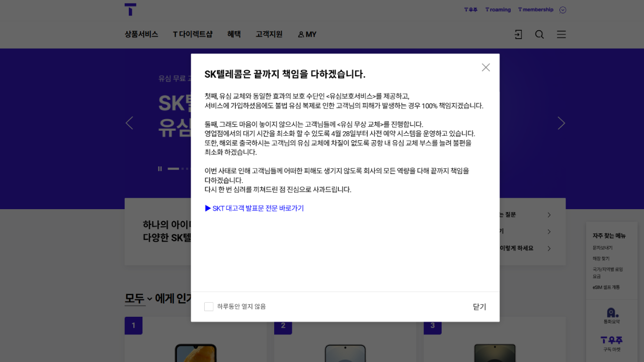This screenshot has width=644, height=362.
Task: Open eSIM 셀프 개통 link
Action: (606, 287)
